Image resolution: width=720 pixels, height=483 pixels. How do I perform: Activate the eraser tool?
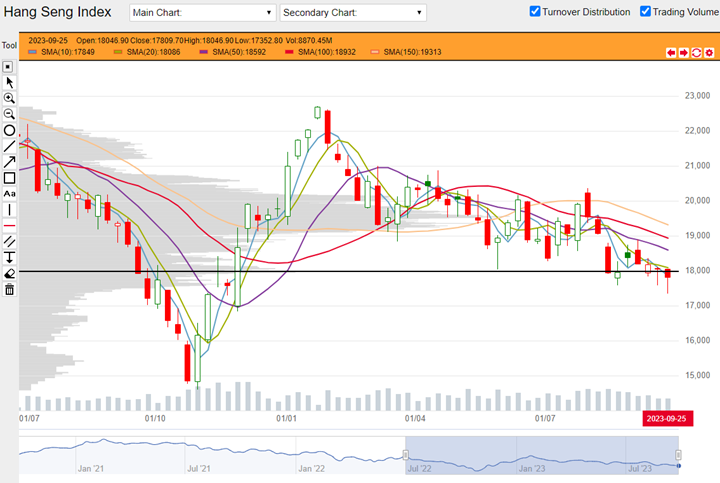(x=9, y=274)
